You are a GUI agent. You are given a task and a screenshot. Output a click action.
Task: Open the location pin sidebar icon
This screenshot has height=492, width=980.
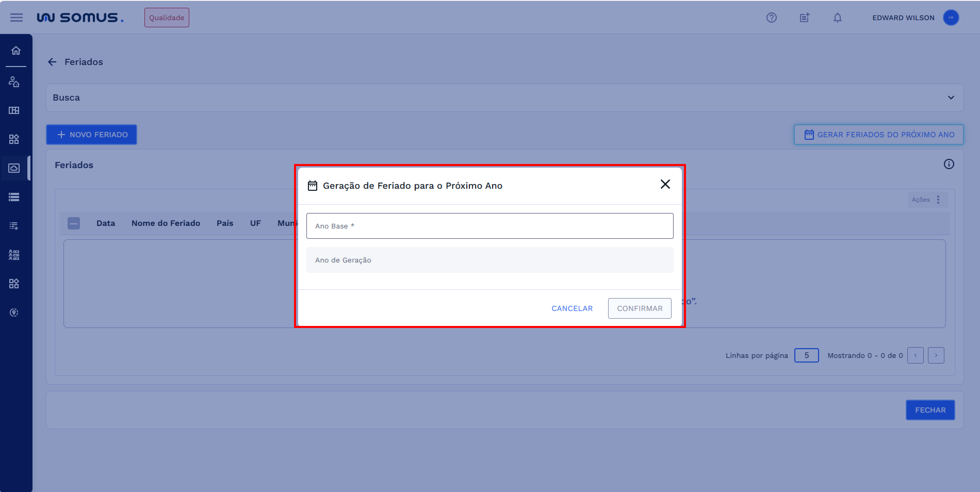[x=14, y=312]
